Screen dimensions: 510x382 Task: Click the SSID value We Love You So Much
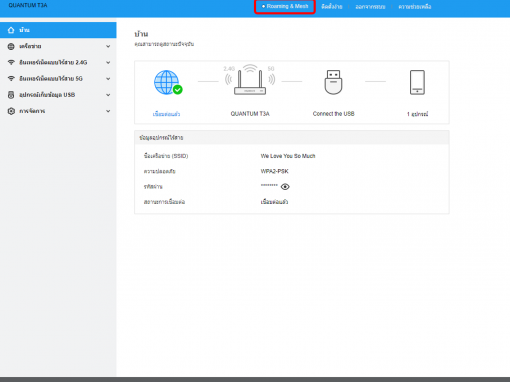(x=288, y=156)
